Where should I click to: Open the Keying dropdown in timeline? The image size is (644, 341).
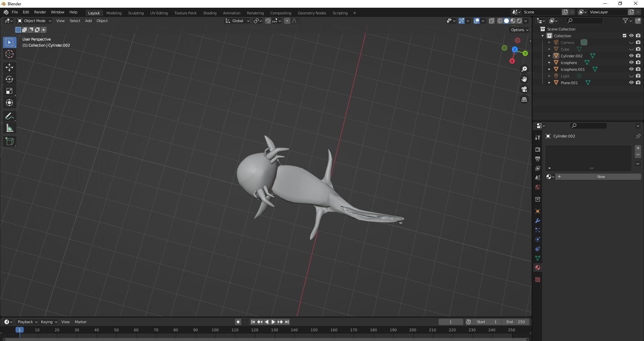tap(49, 322)
